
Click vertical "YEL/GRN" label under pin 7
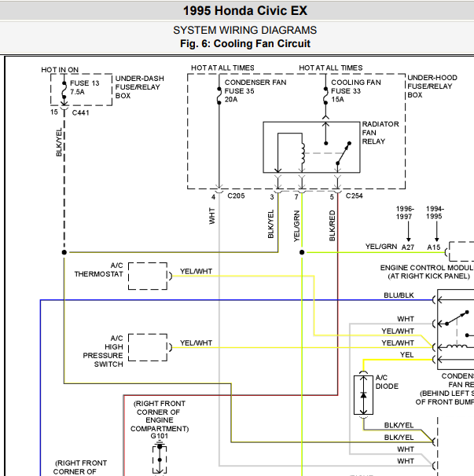[x=297, y=226]
